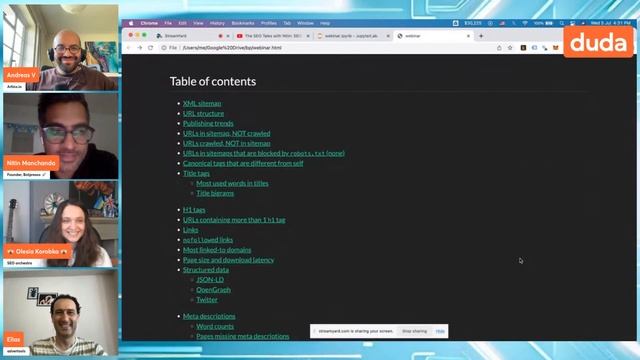The width and height of the screenshot is (640, 360).
Task: Click the Wi-Fi icon in the menu bar
Action: tap(525, 23)
